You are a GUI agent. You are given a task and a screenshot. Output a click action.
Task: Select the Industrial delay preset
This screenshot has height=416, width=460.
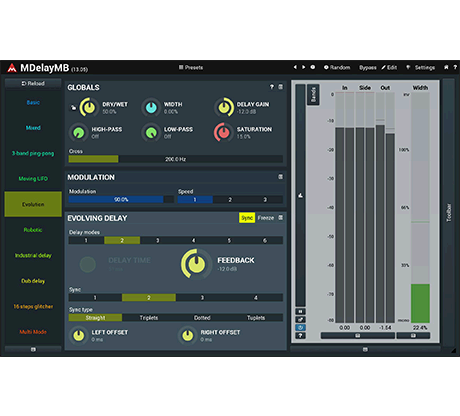pyautogui.click(x=33, y=255)
